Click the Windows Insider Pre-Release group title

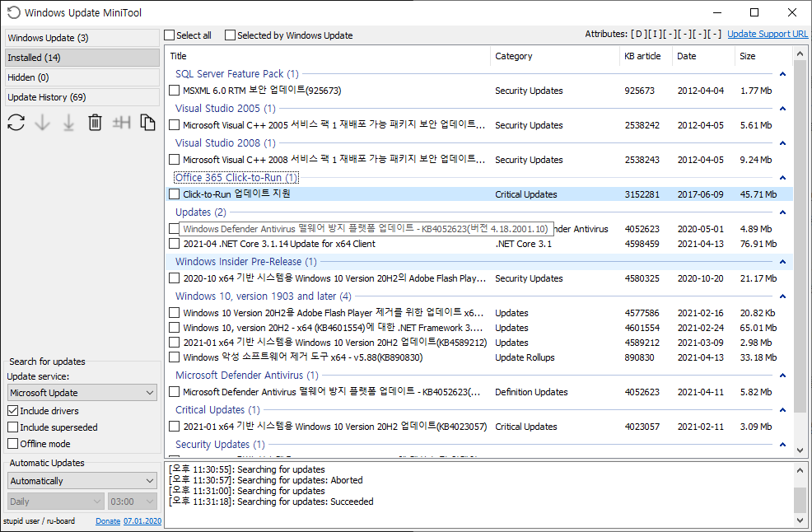pos(246,262)
